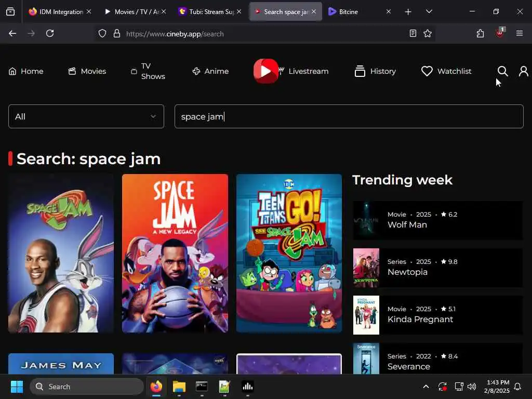This screenshot has height=399, width=532.
Task: Open trending Severance series
Action: [x=437, y=358]
